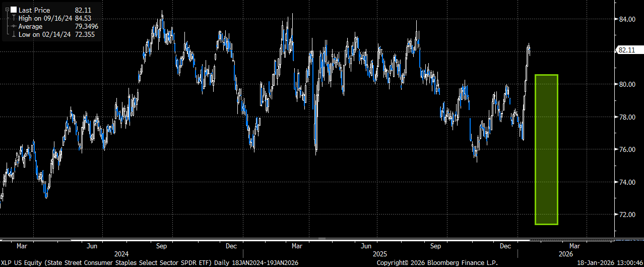Click the 79.3496 average value
The width and height of the screenshot is (644, 267).
[x=86, y=26]
